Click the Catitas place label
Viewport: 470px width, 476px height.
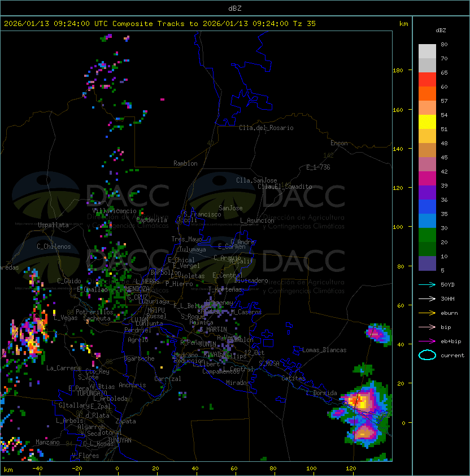293,378
